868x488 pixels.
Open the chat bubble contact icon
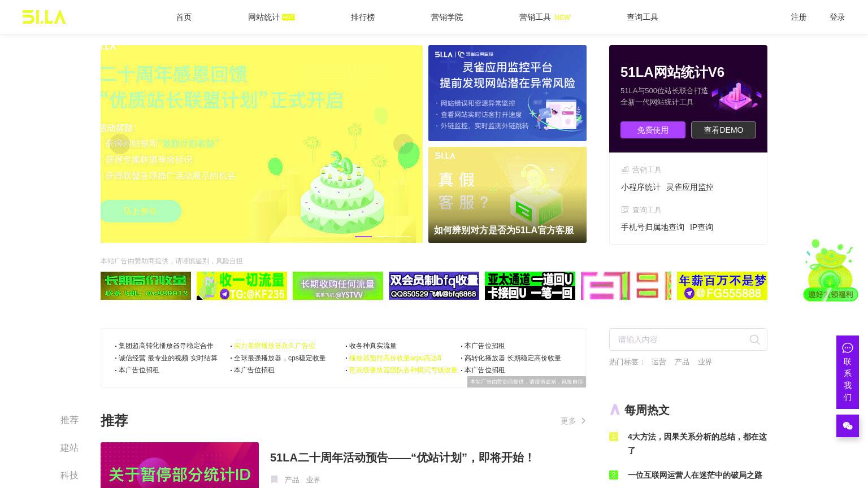click(847, 348)
